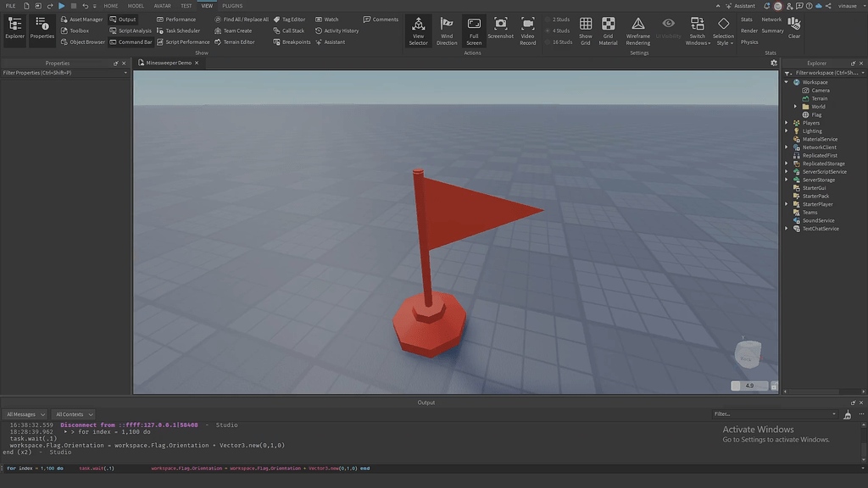Open the Terrain Editor
This screenshot has width=868, height=488.
236,42
